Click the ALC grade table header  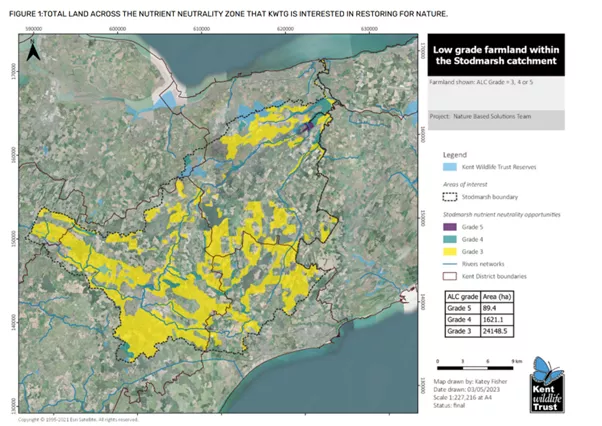click(461, 298)
